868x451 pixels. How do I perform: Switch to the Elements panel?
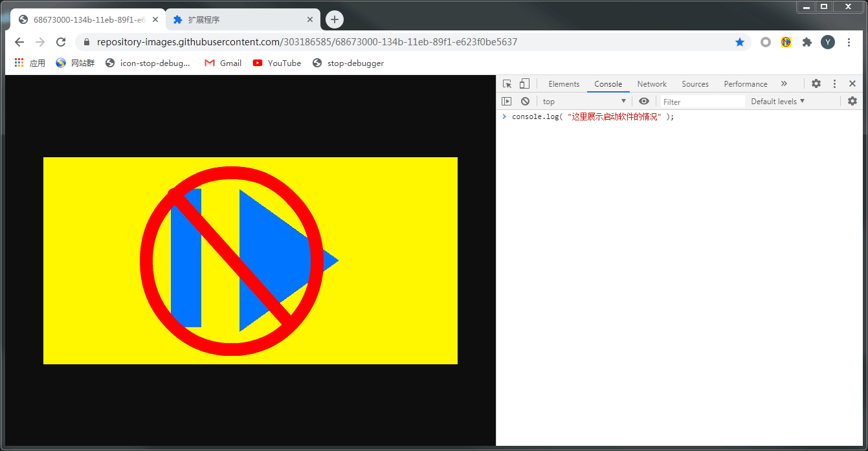coord(564,84)
